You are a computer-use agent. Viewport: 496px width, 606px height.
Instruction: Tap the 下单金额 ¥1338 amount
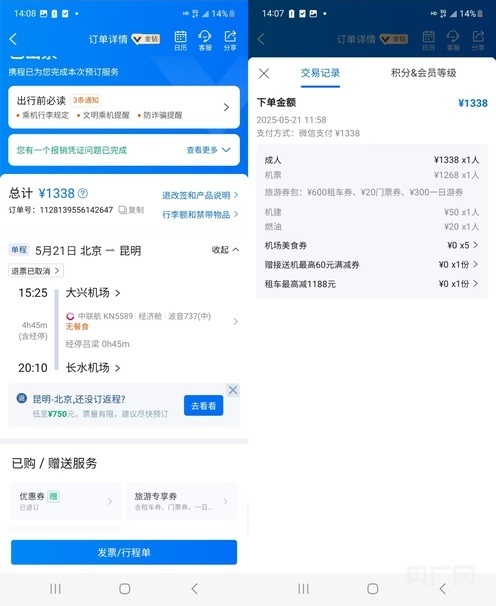(x=473, y=103)
